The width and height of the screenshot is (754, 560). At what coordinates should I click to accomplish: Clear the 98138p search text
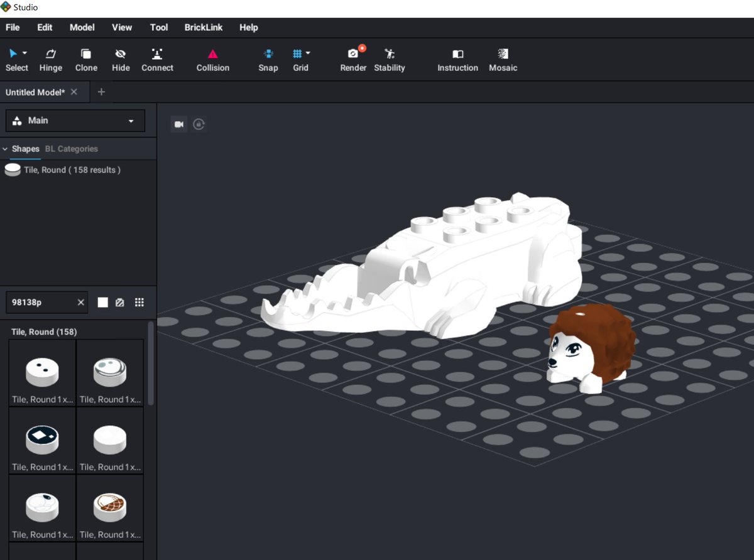[x=80, y=303]
